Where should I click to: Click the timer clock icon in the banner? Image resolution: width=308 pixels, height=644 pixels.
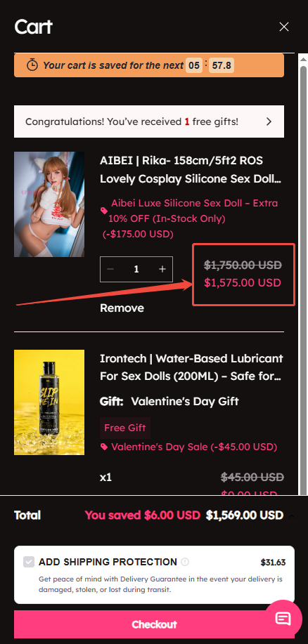pyautogui.click(x=32, y=65)
